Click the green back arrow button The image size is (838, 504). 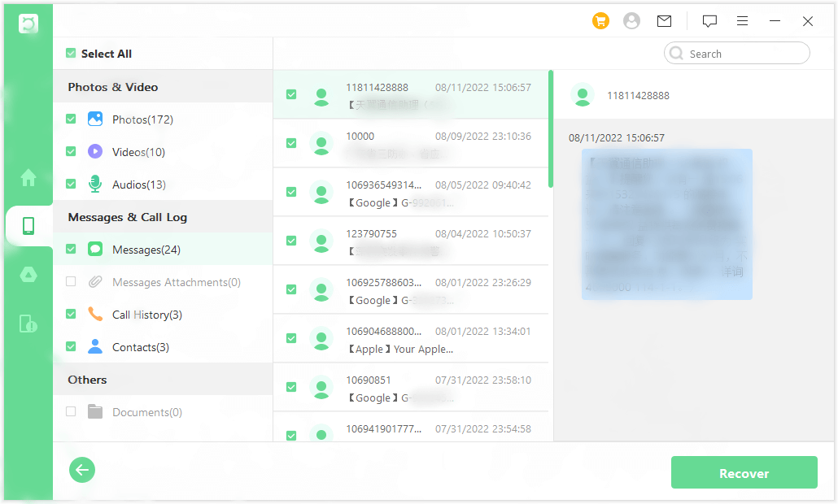point(82,470)
